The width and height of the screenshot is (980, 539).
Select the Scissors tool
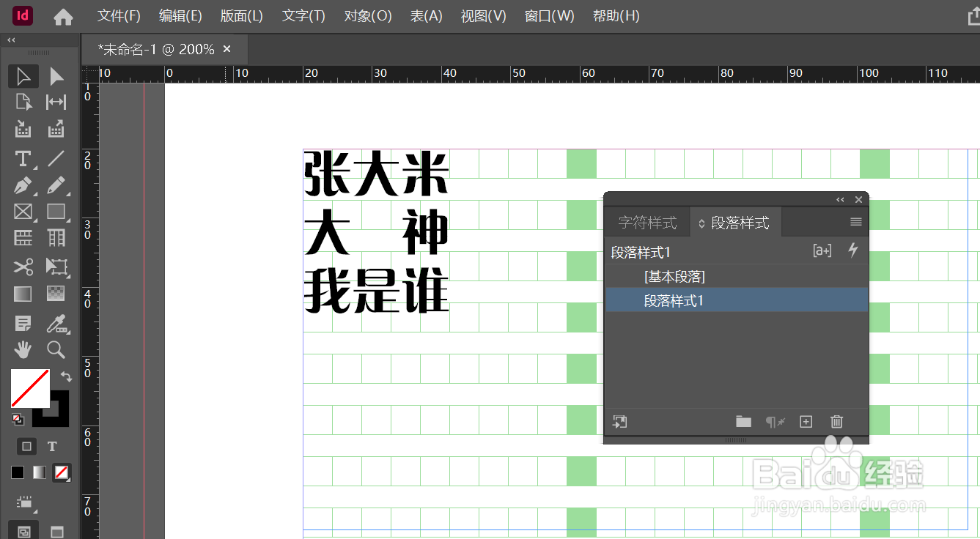tap(23, 267)
